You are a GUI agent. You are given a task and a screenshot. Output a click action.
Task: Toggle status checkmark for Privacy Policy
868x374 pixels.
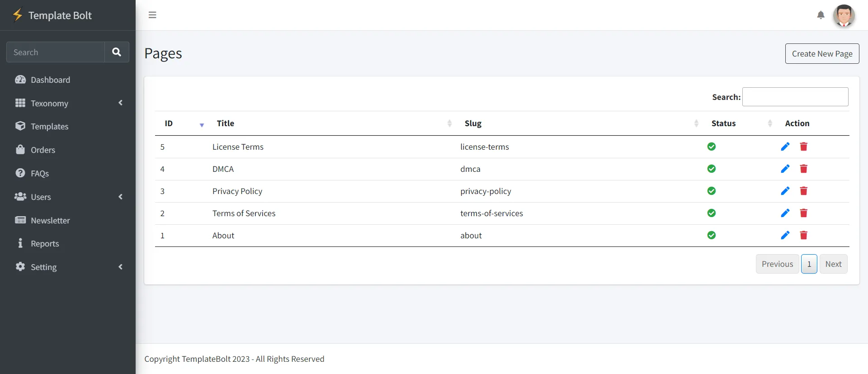click(711, 191)
